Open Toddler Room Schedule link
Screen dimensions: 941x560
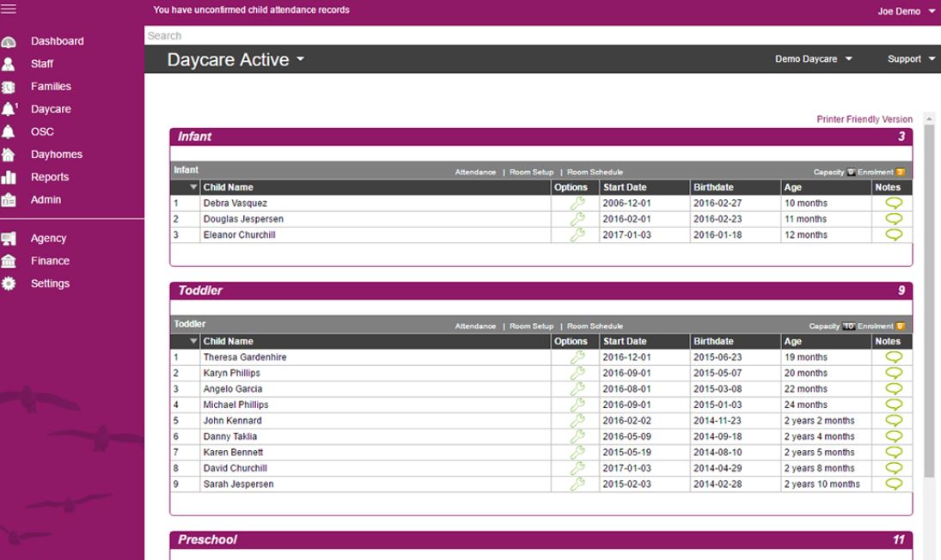(x=595, y=326)
